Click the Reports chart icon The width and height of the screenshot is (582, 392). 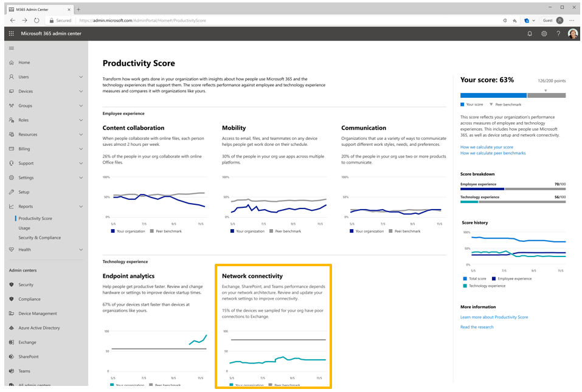[x=12, y=206]
